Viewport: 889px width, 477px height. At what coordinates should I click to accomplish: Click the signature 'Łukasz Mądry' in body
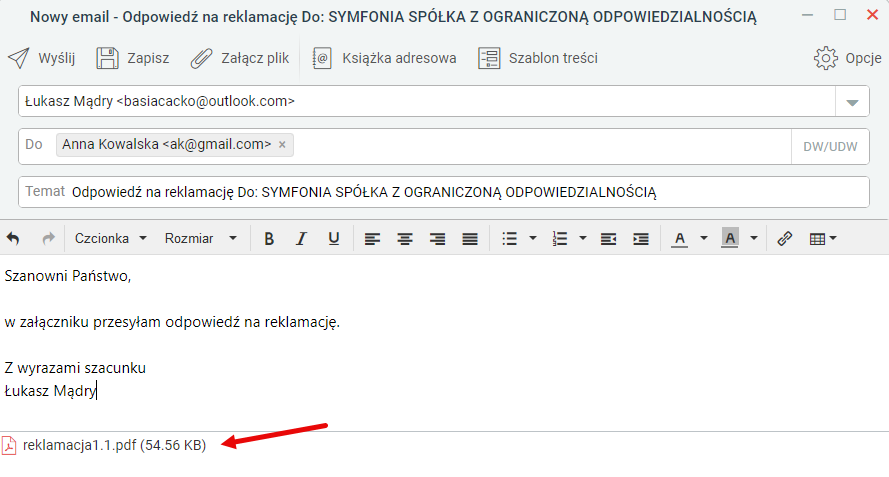tap(50, 391)
